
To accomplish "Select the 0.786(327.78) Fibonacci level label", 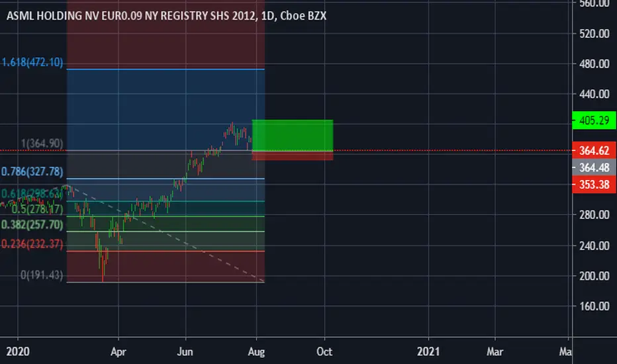I will (x=32, y=171).
